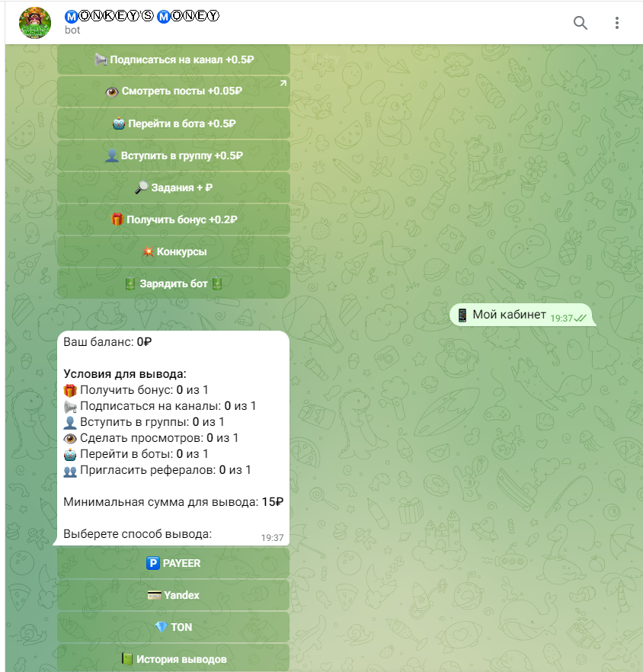
Task: Open the chat search magnifier icon
Action: (x=580, y=23)
